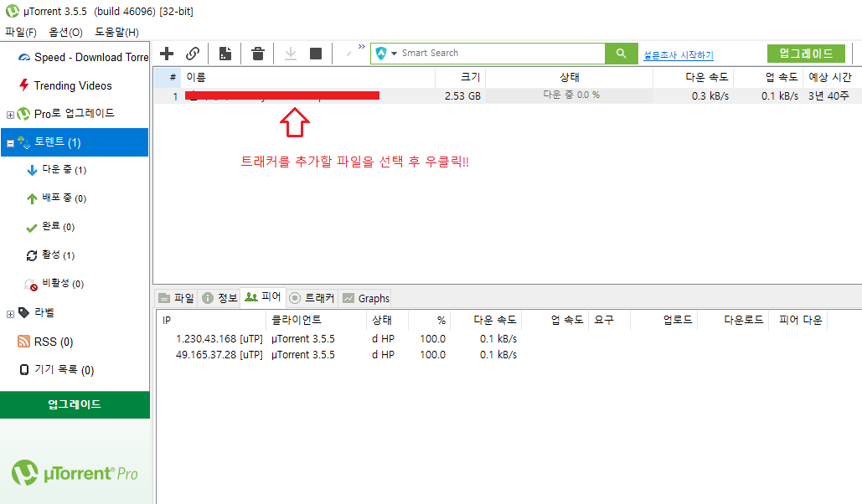Sort torrents by 다운 속도 column in torrent list
862x504 pixels.
pos(694,78)
